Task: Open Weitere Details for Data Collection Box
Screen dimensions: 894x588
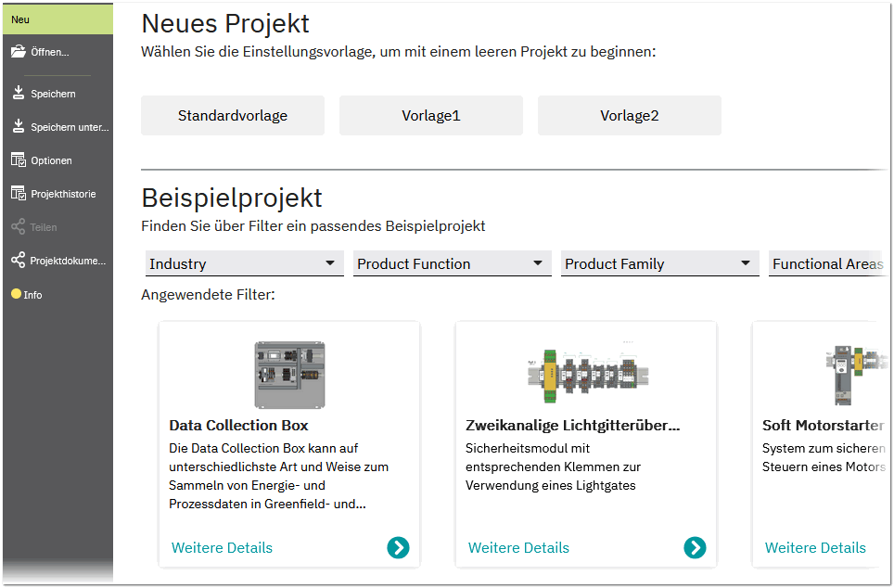Action: (222, 547)
